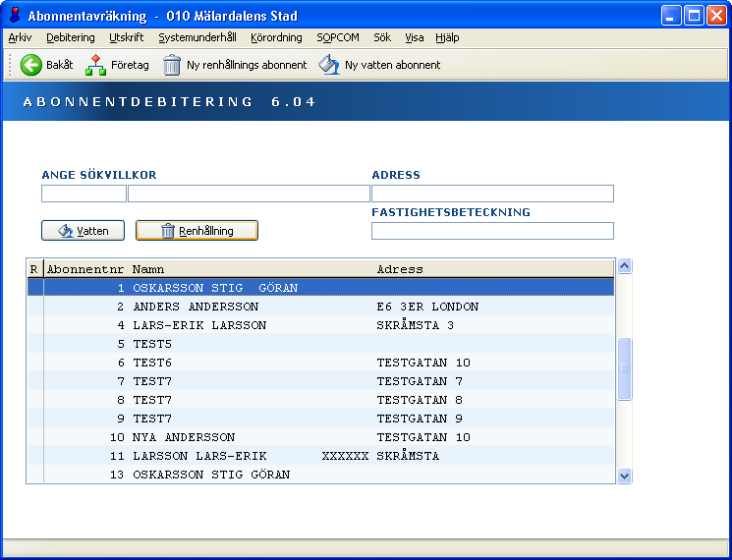
Task: Focus the Adress input field
Action: tap(492, 194)
